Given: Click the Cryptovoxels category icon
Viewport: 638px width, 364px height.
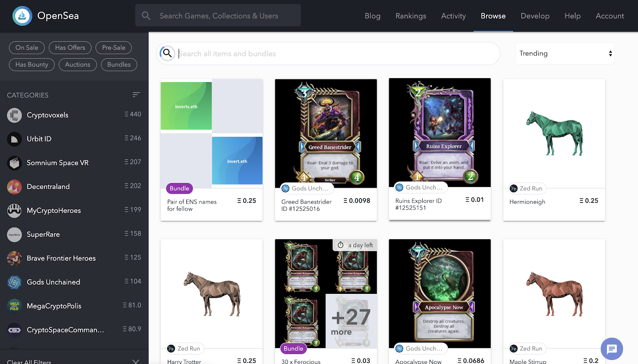Looking at the screenshot, I should [x=14, y=115].
